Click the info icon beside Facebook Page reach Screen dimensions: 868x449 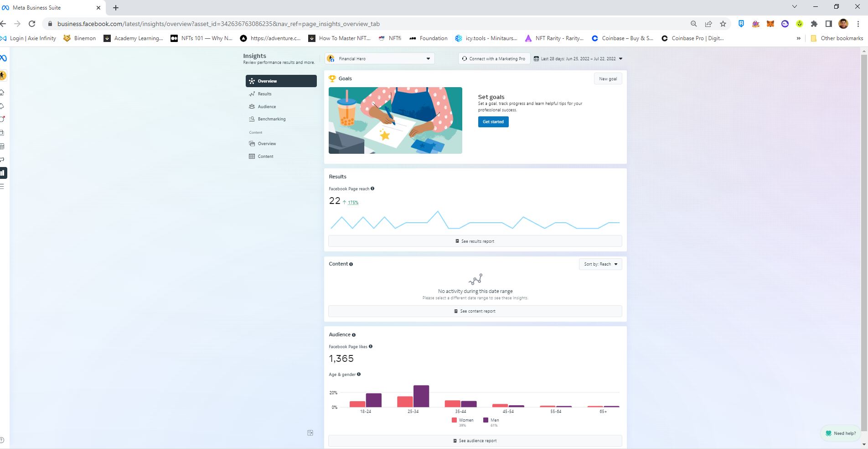[x=372, y=188]
